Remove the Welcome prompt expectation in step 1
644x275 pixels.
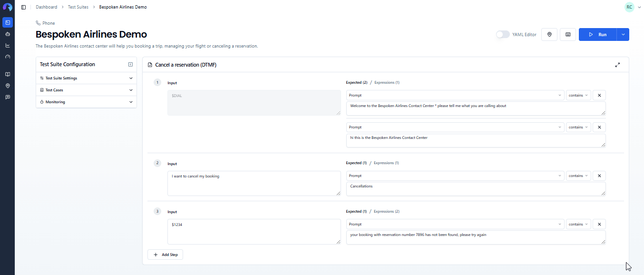pyautogui.click(x=599, y=95)
